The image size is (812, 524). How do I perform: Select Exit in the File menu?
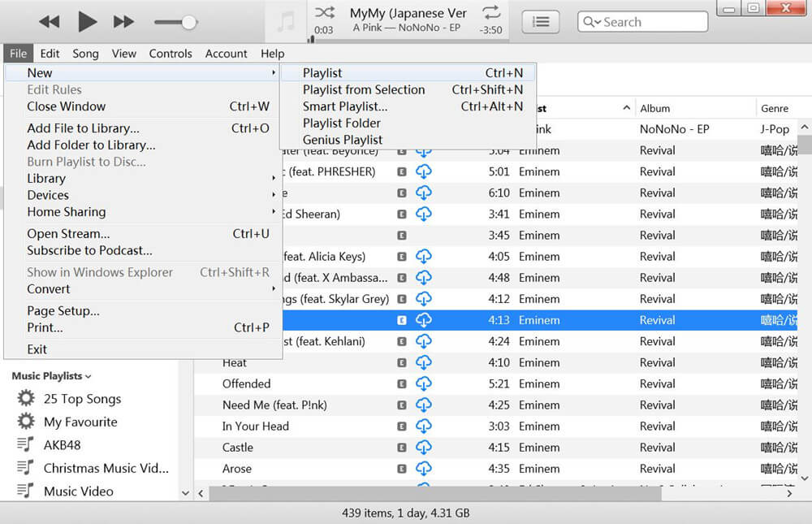[143, 349]
